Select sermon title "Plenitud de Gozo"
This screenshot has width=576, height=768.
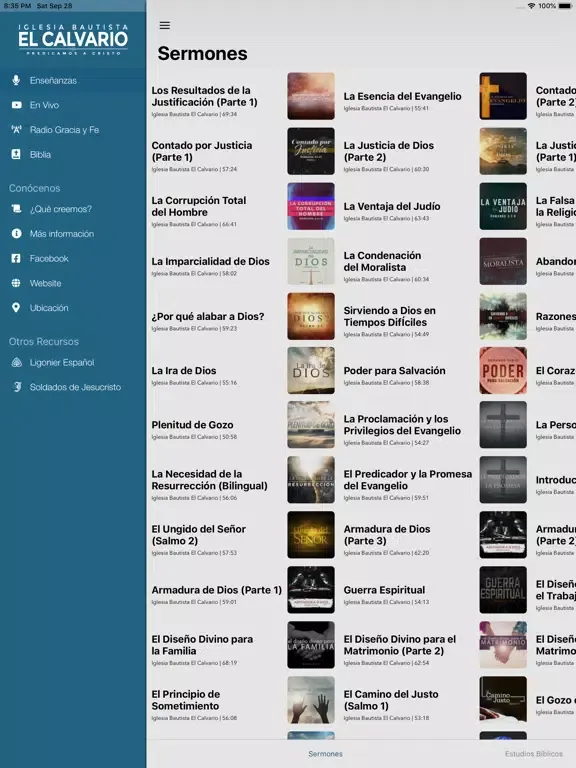click(192, 425)
